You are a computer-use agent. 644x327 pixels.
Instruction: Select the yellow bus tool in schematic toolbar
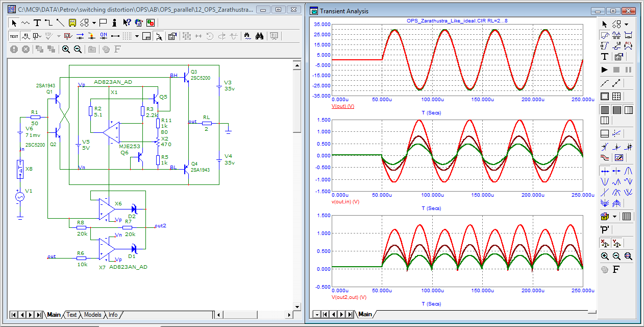[72, 22]
